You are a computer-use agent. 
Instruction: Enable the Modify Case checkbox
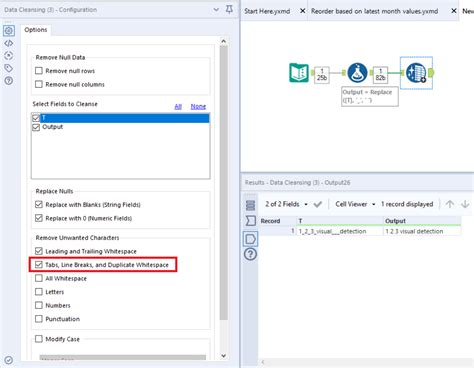coord(39,339)
